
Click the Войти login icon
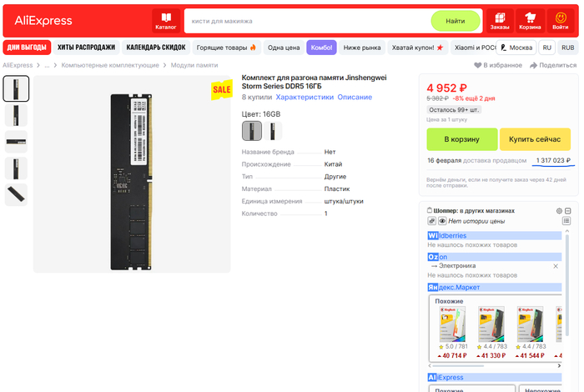tap(560, 21)
